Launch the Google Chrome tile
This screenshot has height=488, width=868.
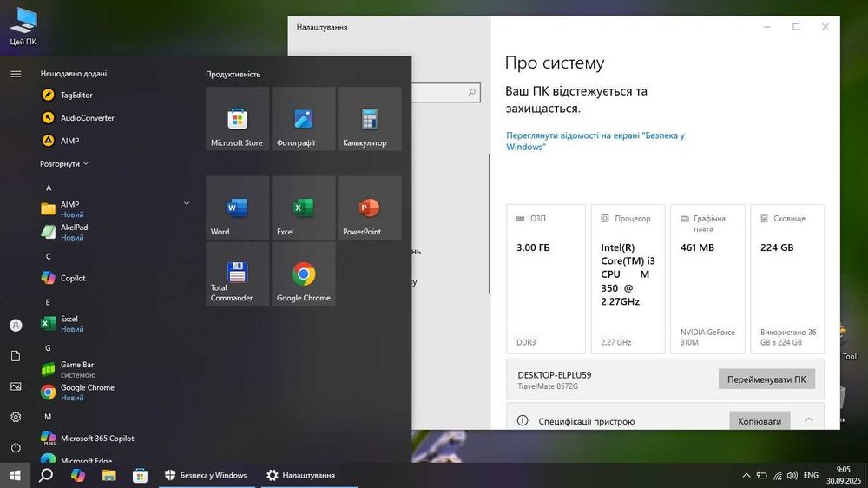(303, 274)
